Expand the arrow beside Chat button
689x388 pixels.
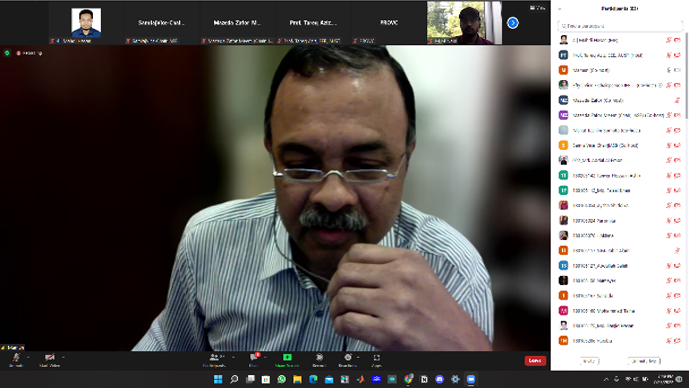pyautogui.click(x=265, y=357)
